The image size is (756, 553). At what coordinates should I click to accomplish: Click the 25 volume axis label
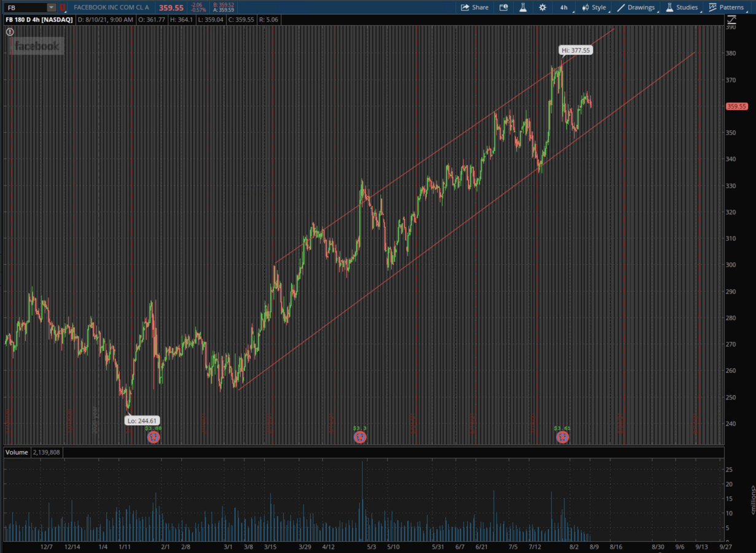(730, 470)
